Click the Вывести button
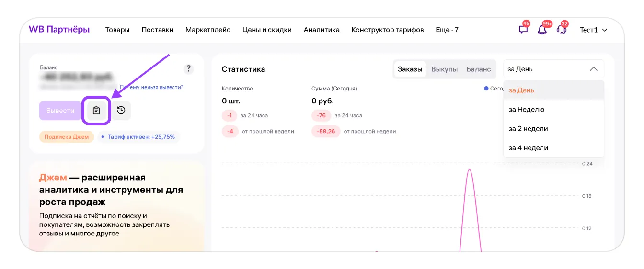644x269 pixels. click(60, 111)
